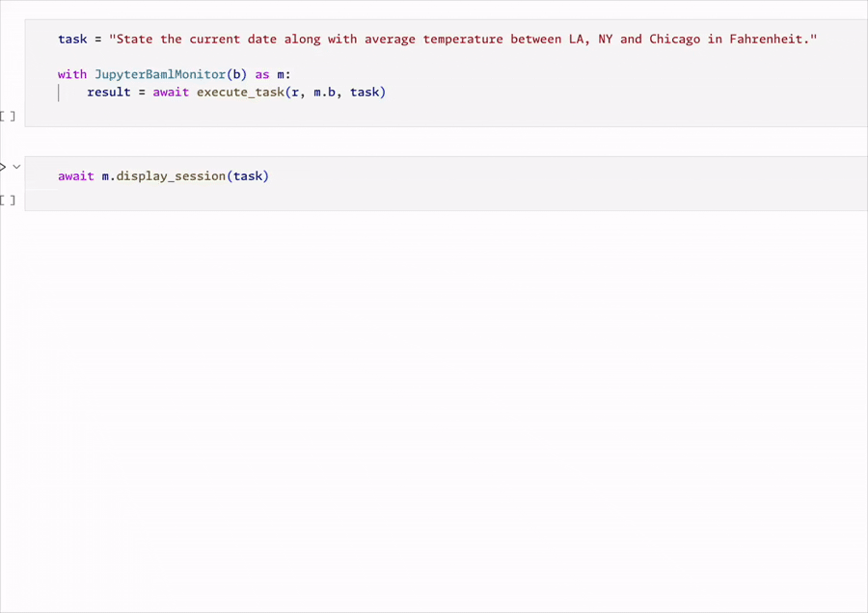
Task: Run the display_session cell using play icon
Action: tap(3, 167)
